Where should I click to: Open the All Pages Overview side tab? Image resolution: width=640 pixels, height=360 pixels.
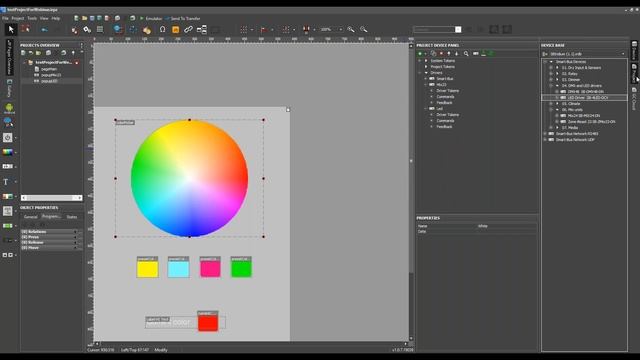tap(9, 56)
